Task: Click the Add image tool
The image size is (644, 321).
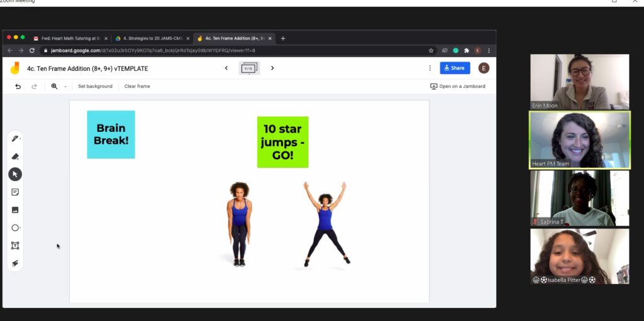Action: [x=15, y=210]
